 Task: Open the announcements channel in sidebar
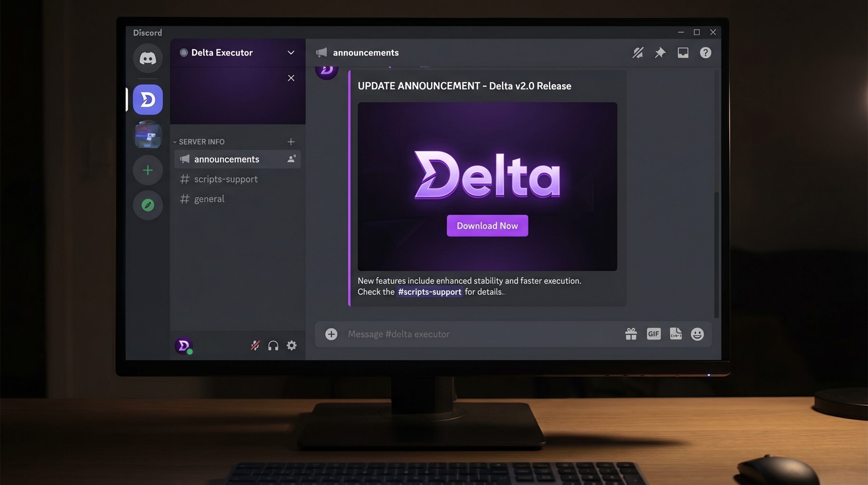[237, 159]
